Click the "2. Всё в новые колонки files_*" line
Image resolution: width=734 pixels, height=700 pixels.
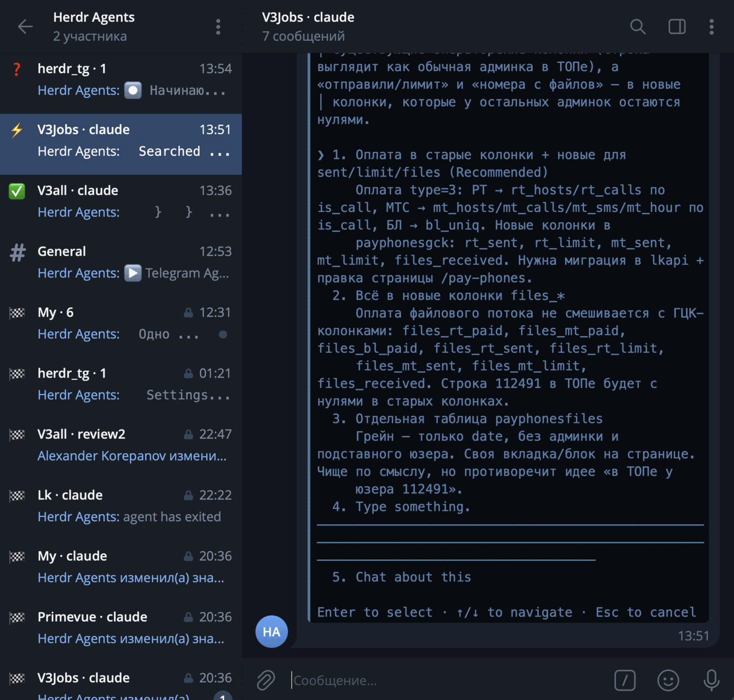(448, 296)
